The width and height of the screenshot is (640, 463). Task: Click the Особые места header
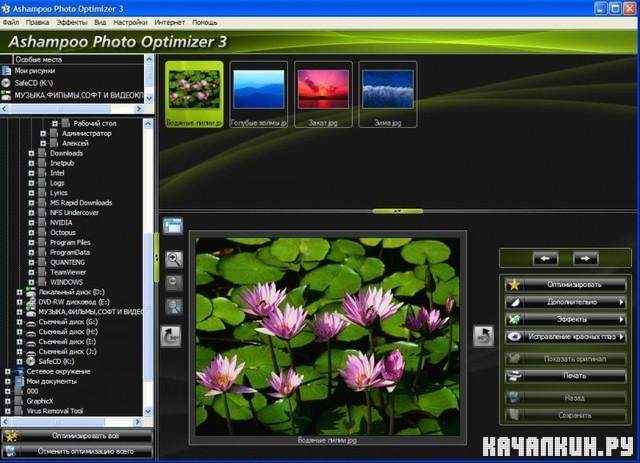point(38,60)
